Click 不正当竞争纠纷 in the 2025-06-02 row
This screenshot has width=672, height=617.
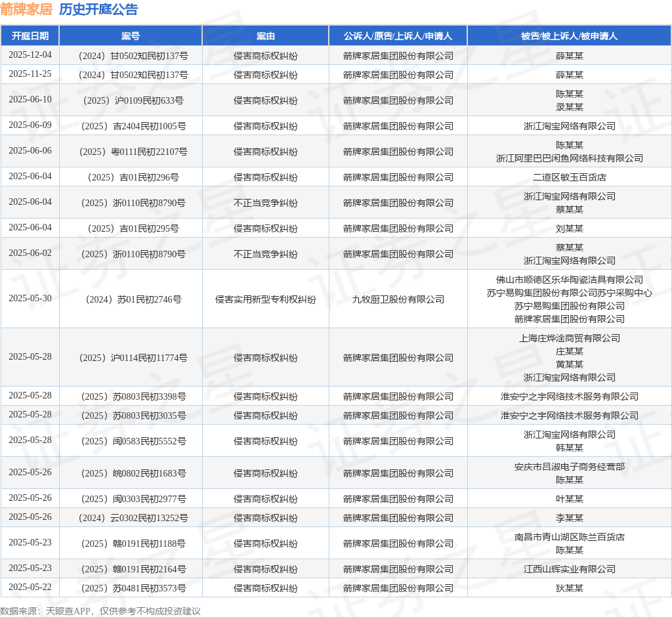coord(265,254)
